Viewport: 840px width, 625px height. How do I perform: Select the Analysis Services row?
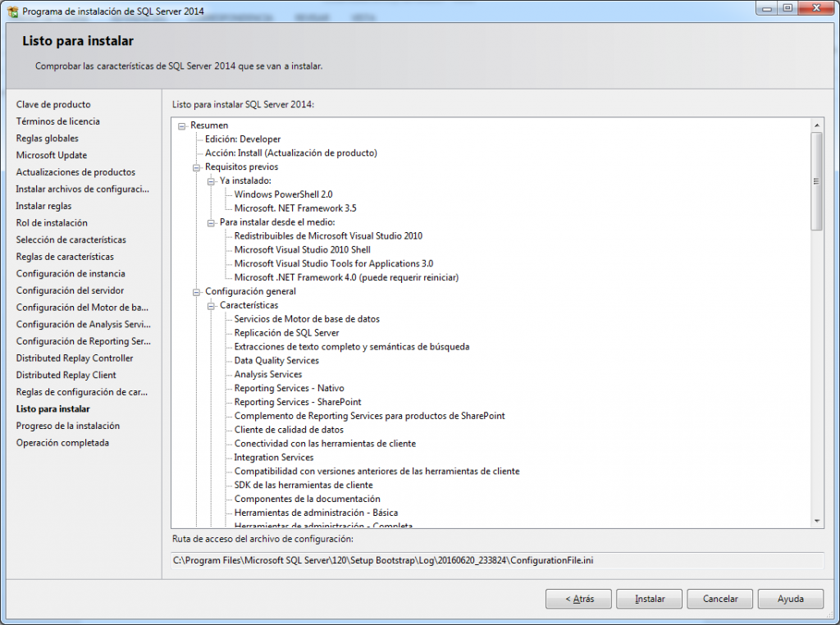pyautogui.click(x=268, y=375)
